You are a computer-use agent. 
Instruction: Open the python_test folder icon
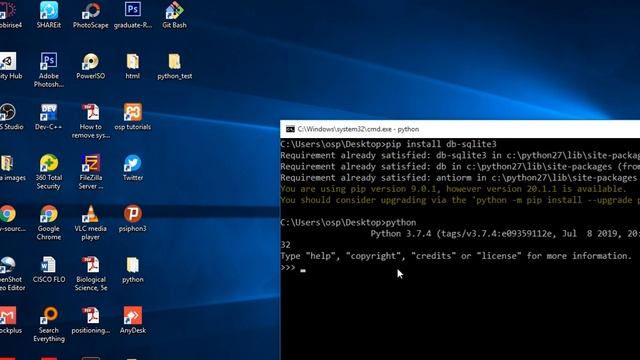pyautogui.click(x=174, y=66)
